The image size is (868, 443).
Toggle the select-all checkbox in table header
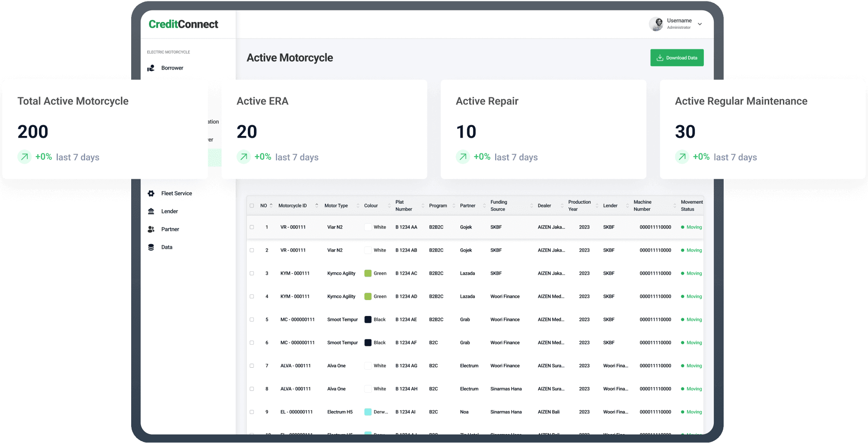click(252, 206)
